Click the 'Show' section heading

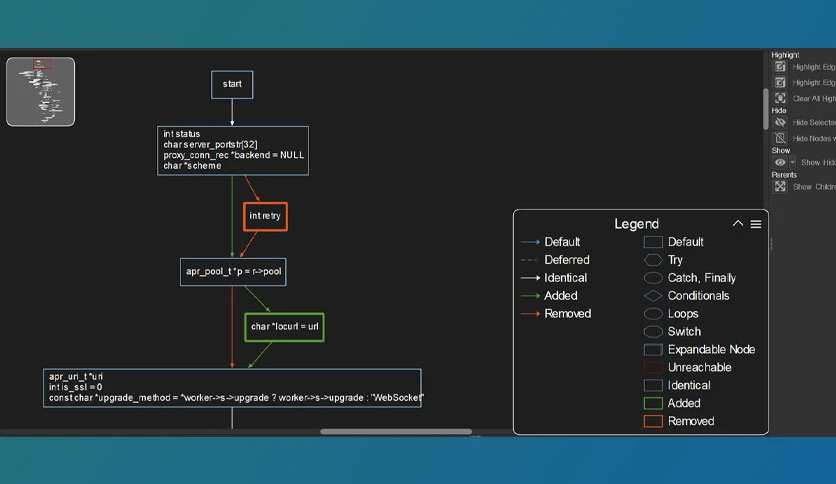781,150
